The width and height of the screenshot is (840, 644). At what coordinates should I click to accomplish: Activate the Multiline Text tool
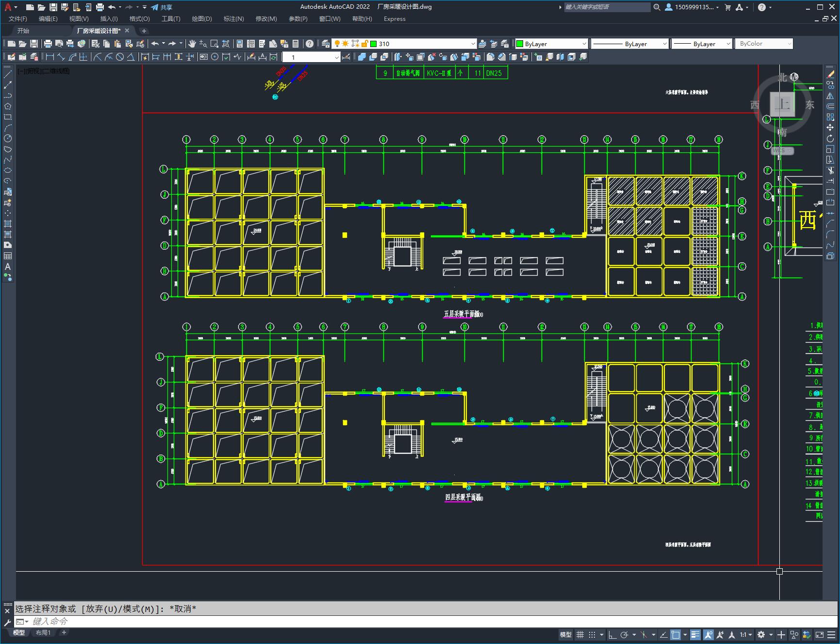[8, 266]
